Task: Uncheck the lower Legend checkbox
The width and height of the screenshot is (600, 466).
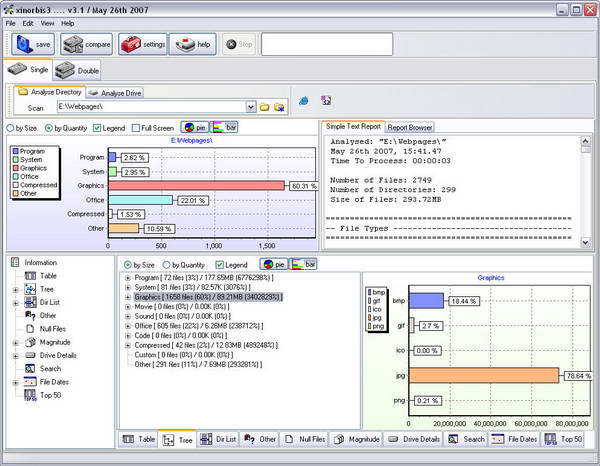Action: click(x=220, y=264)
